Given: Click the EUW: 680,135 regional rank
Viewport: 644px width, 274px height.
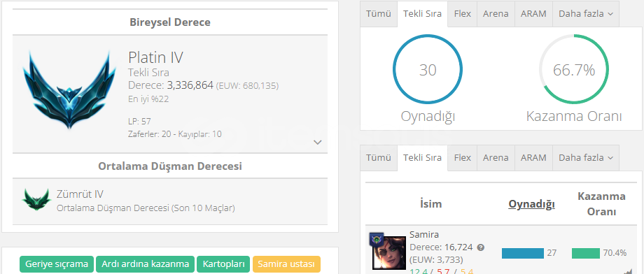Looking at the screenshot, I should click(247, 86).
